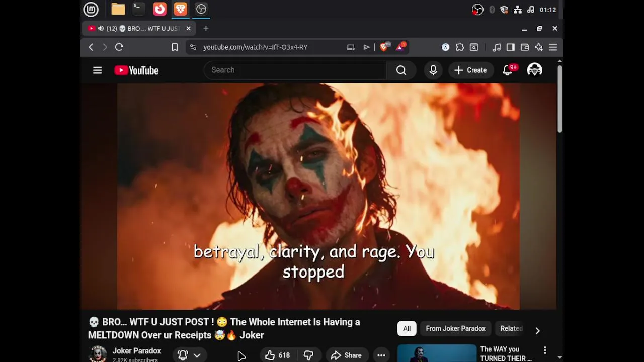Open the toolbar icon beside the puzzle piece

coord(474,47)
